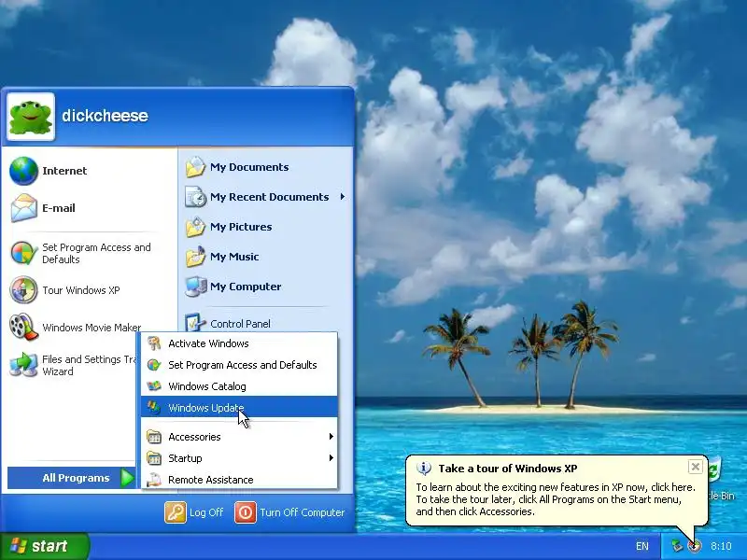Viewport: 747px width, 560px height.
Task: Choose Set Program Access and Defaults in submenu
Action: pos(239,365)
